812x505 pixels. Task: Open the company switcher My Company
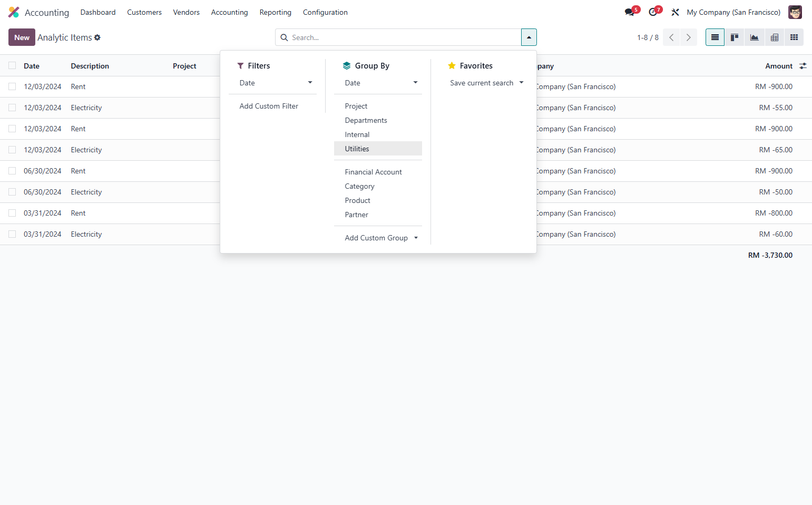733,12
